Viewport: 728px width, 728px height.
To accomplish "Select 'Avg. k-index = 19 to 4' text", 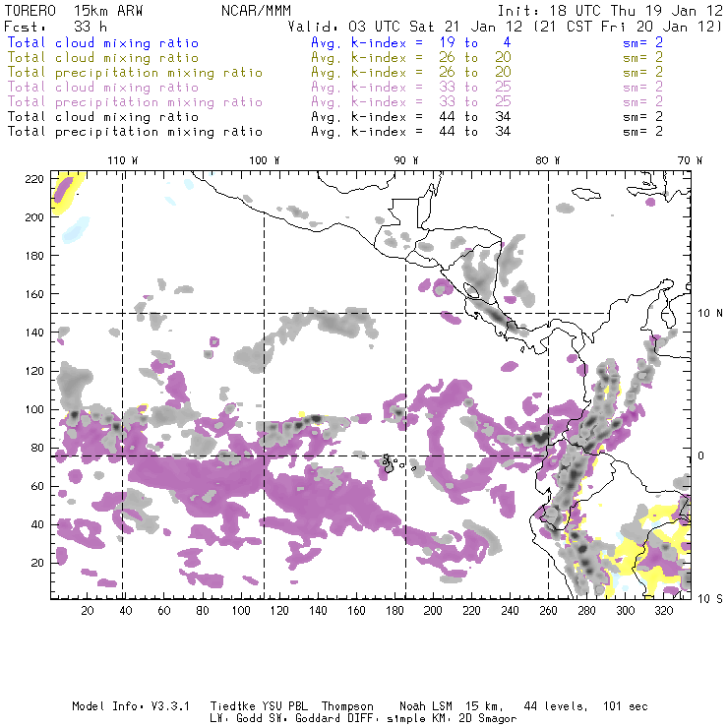I will click(x=411, y=43).
